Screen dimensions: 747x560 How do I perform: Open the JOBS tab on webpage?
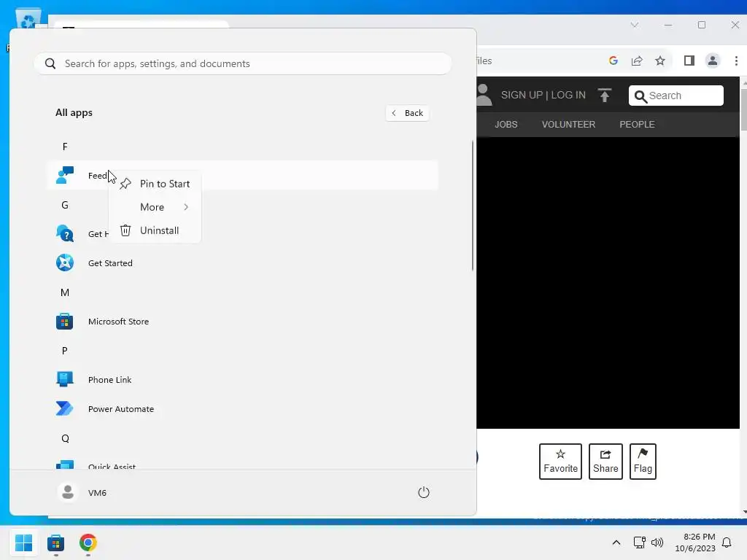tap(506, 124)
